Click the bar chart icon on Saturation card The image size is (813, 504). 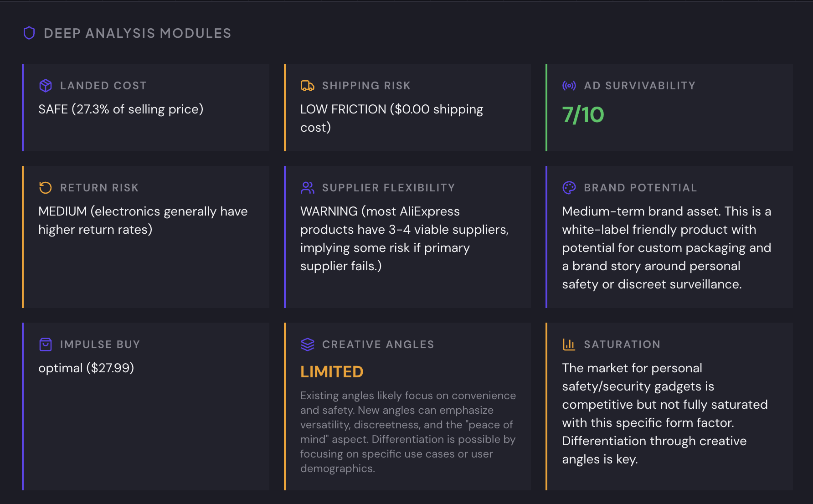pos(568,344)
